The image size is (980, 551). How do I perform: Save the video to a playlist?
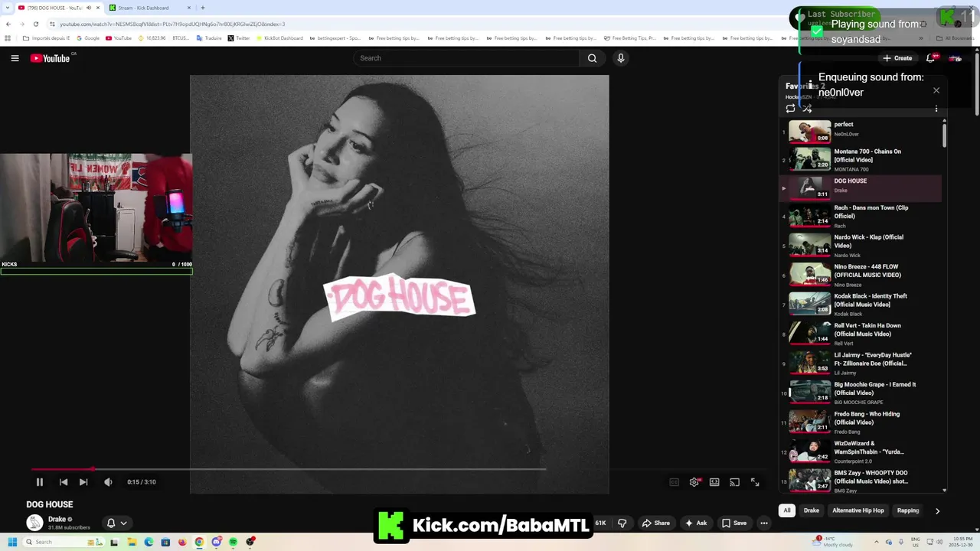coord(734,523)
